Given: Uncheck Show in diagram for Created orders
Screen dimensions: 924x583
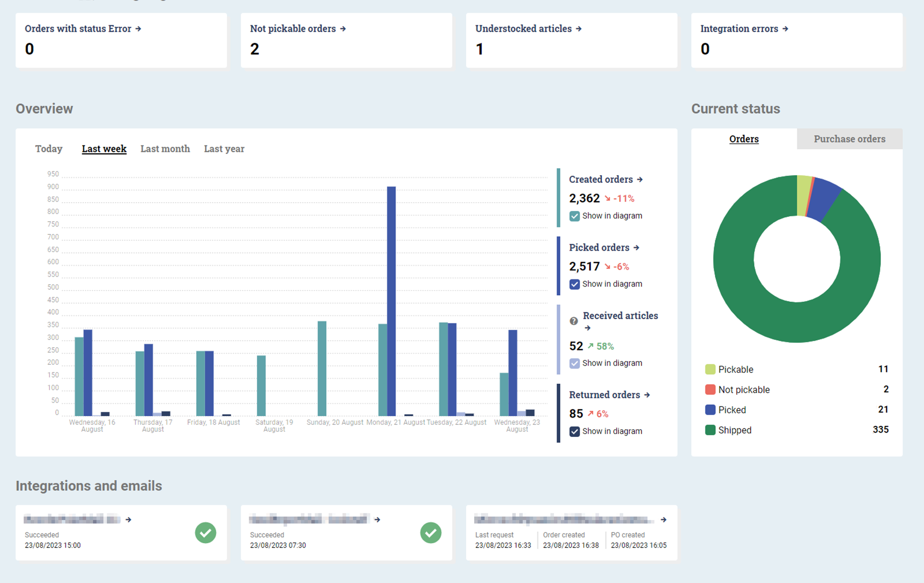Looking at the screenshot, I should (x=574, y=216).
